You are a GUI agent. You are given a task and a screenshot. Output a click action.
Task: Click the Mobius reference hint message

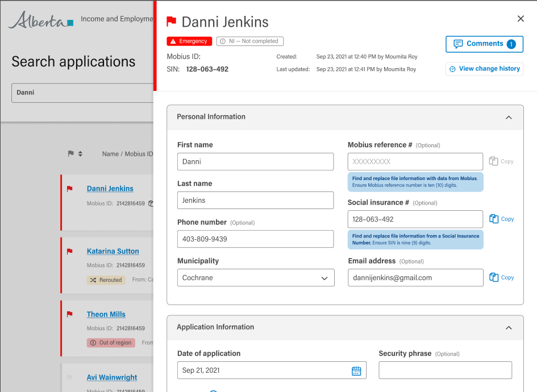[415, 182]
